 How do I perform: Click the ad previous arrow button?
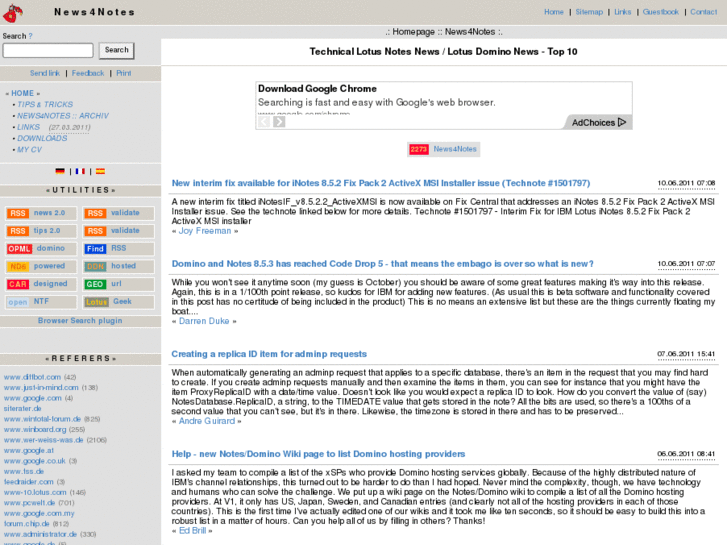[x=264, y=122]
